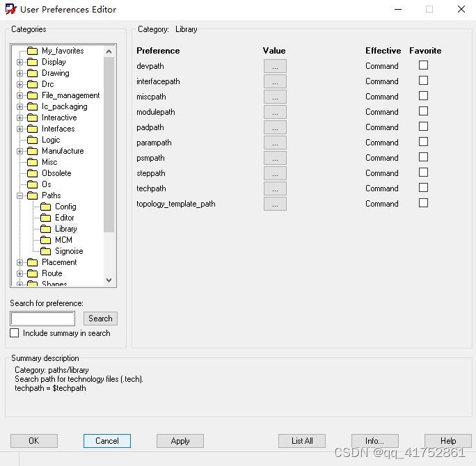Click the Placement folder icon
This screenshot has width=476, height=466.
pos(32,262)
